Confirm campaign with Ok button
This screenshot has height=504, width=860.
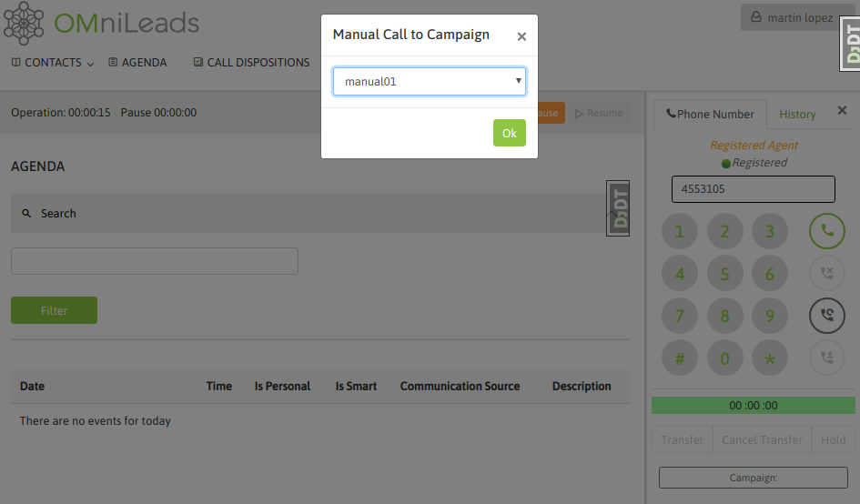tap(509, 133)
